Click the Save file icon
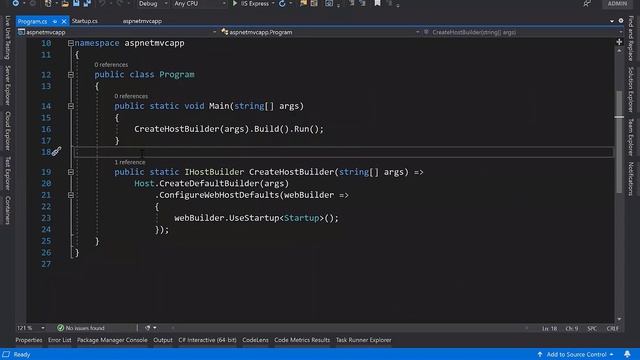The width and height of the screenshot is (640, 360). click(76, 3)
